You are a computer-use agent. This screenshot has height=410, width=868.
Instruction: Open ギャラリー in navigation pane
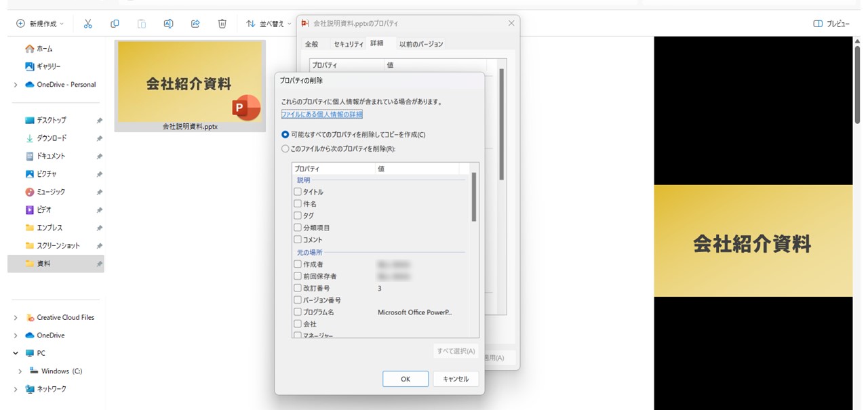[x=43, y=66]
